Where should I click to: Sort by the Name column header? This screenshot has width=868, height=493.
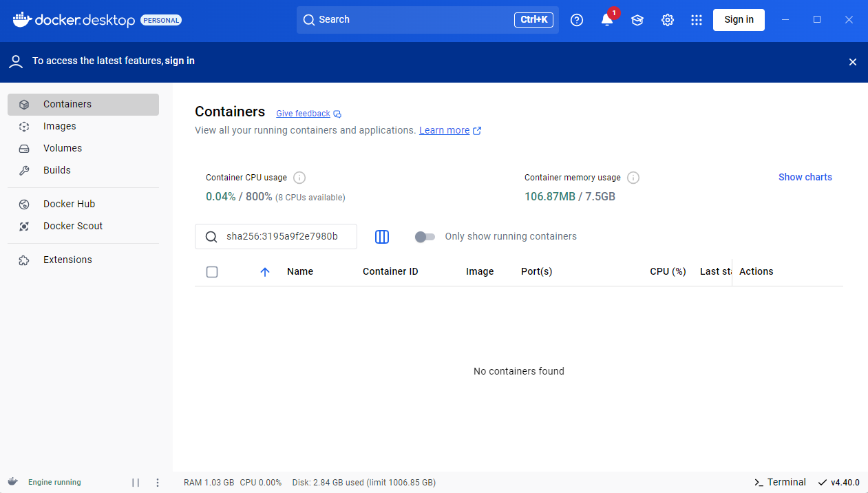pos(300,271)
